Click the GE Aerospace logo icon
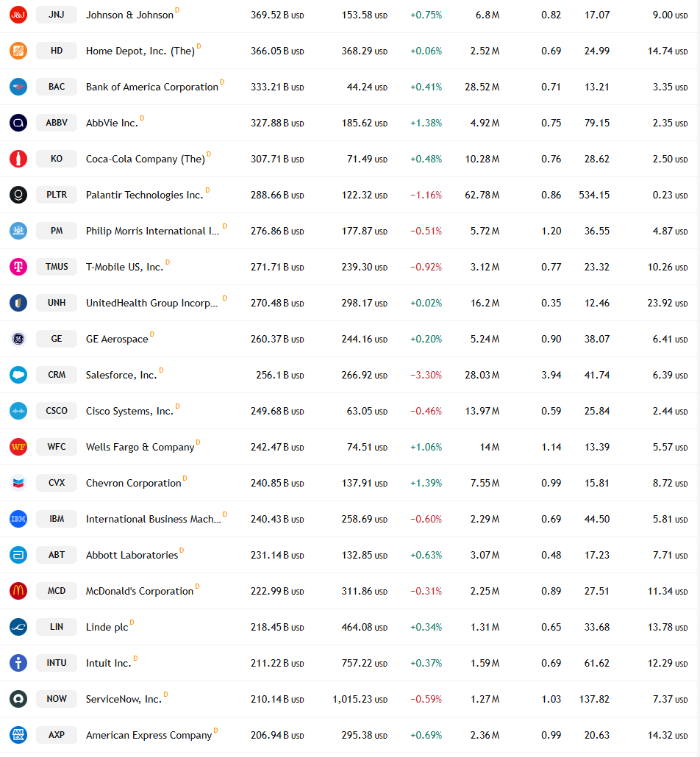Image resolution: width=700 pixels, height=757 pixels. 18,339
